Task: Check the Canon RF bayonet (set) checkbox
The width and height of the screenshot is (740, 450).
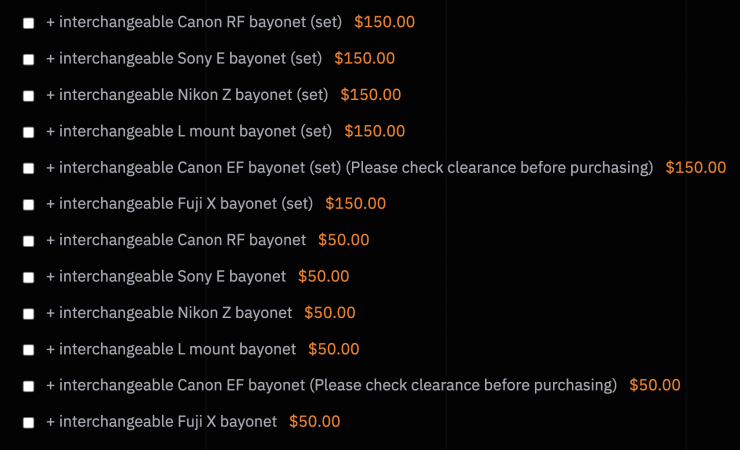Action: pos(28,23)
